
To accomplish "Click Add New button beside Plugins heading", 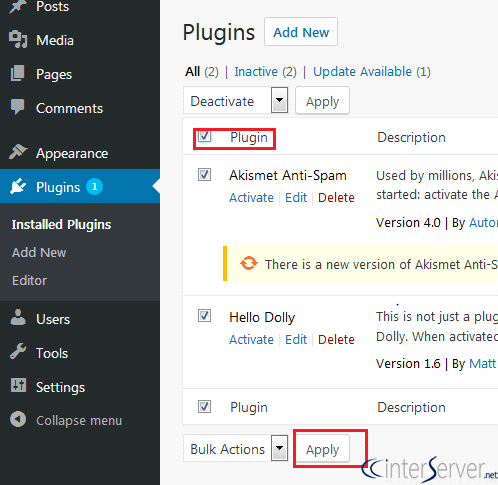I will point(301,32).
